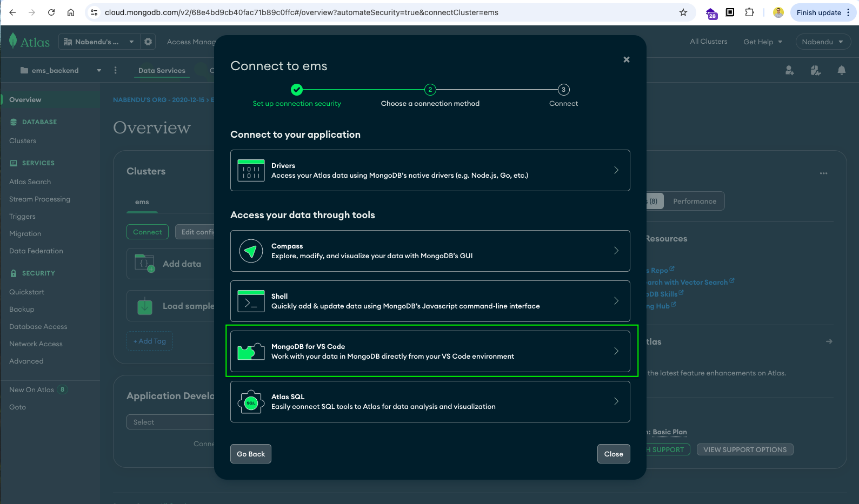Click Set up connection security step label
This screenshot has width=859, height=504.
pyautogui.click(x=297, y=104)
